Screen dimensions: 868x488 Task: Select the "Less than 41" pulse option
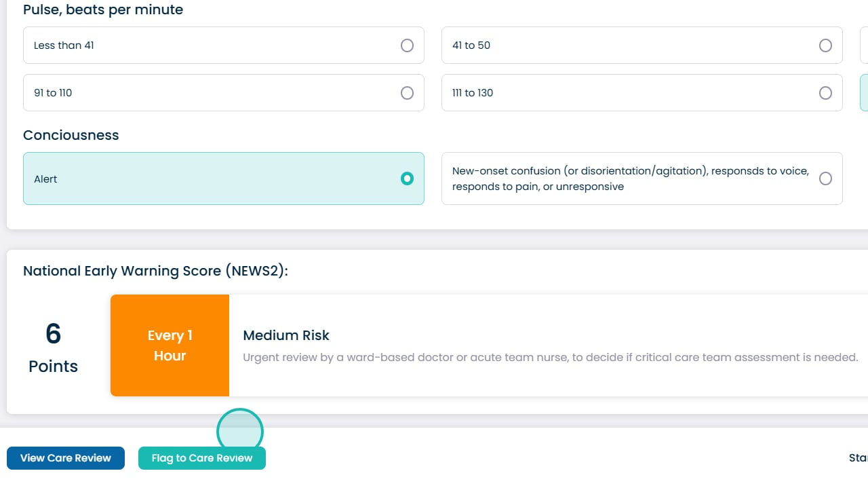click(223, 45)
